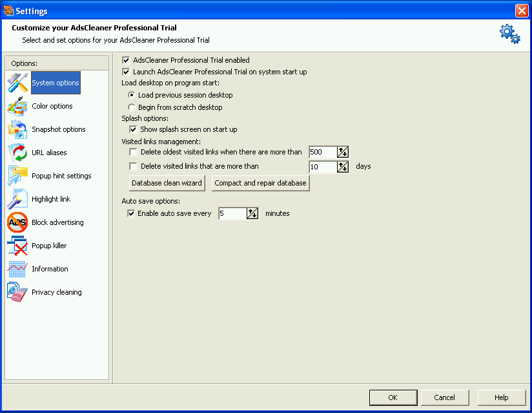Click the Popup hint settings icon

(17, 176)
